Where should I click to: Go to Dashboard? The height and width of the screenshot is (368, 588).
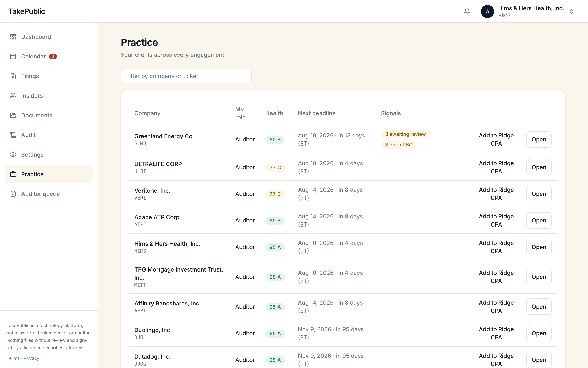49,37
